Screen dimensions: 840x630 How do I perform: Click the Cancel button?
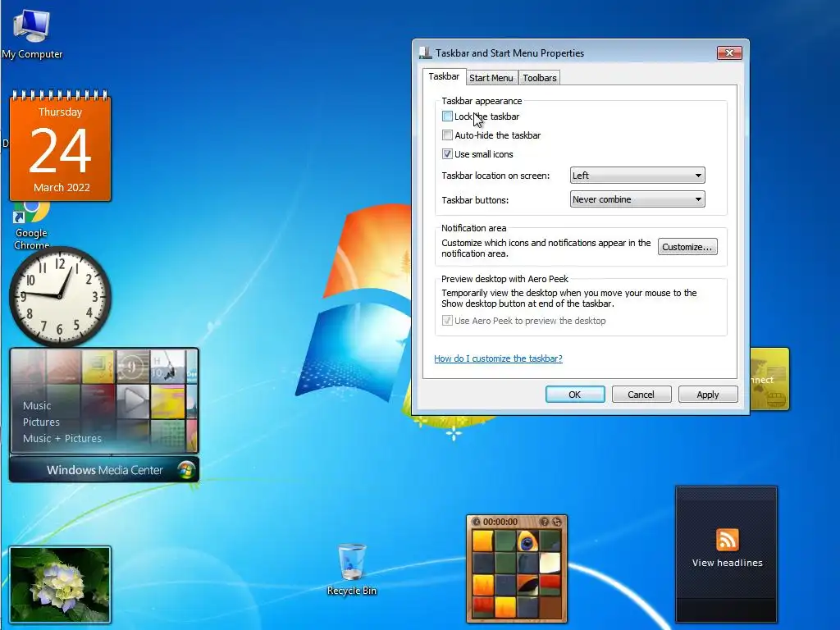pyautogui.click(x=641, y=395)
